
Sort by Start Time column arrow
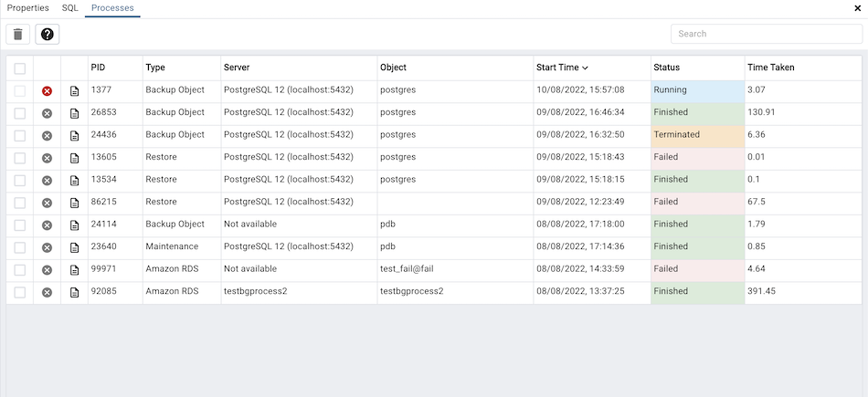coord(585,68)
